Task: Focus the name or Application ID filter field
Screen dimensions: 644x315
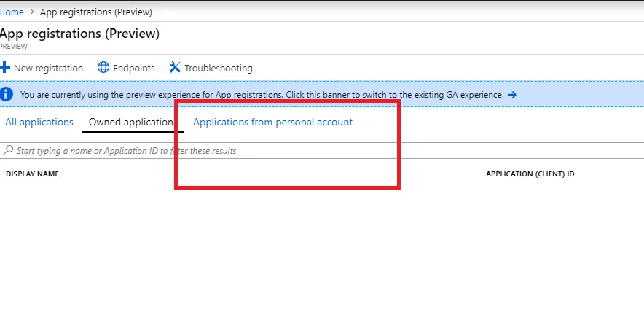Action: 322,150
